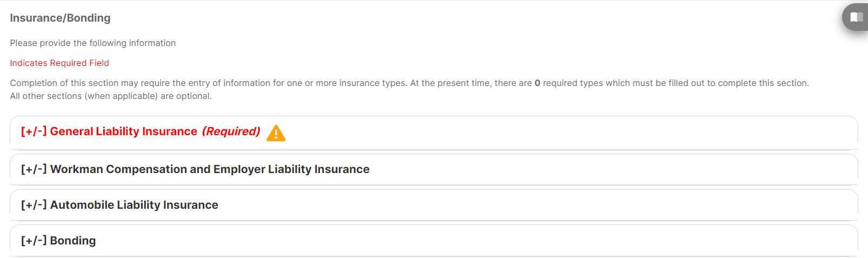The width and height of the screenshot is (868, 258).
Task: Click the red Indicates Required Field notice
Action: (59, 63)
